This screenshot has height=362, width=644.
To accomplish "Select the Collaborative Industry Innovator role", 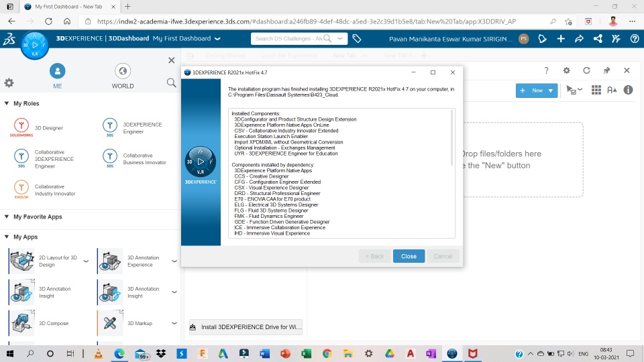I will (44, 190).
